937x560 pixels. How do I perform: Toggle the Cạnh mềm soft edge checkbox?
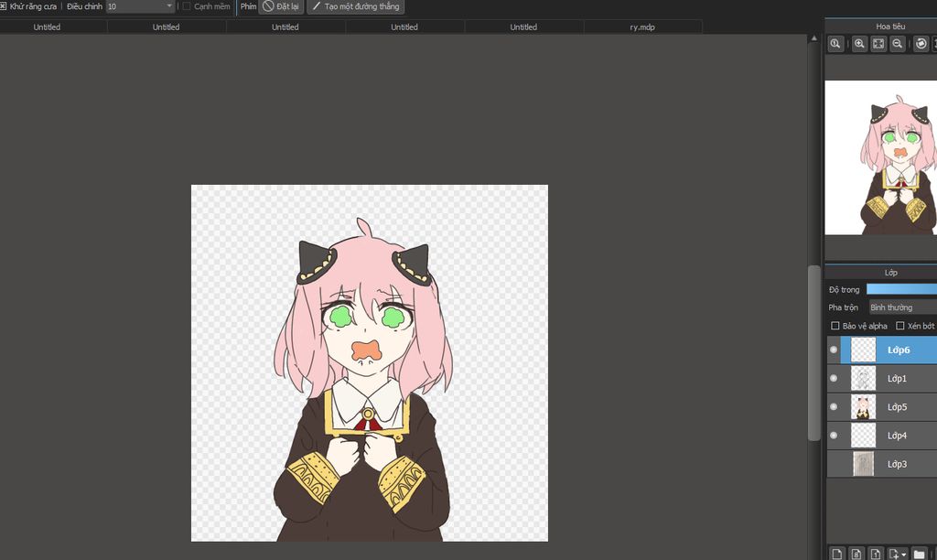(x=187, y=6)
